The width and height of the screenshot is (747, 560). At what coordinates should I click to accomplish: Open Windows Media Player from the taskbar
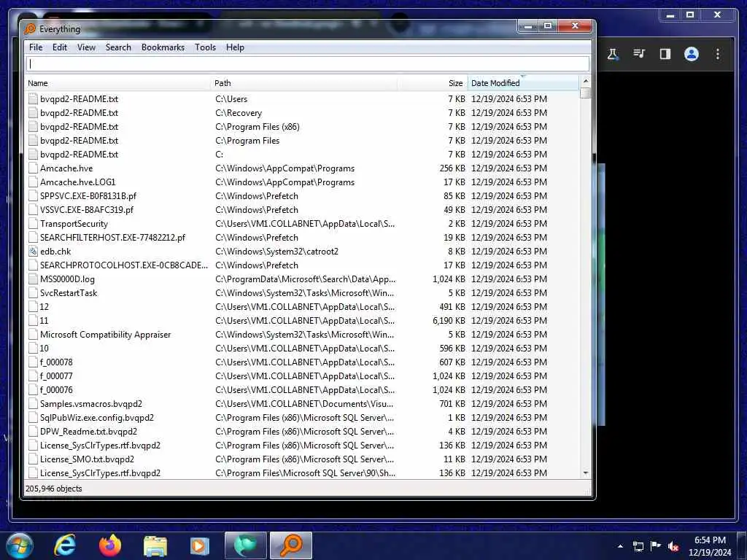tap(200, 545)
